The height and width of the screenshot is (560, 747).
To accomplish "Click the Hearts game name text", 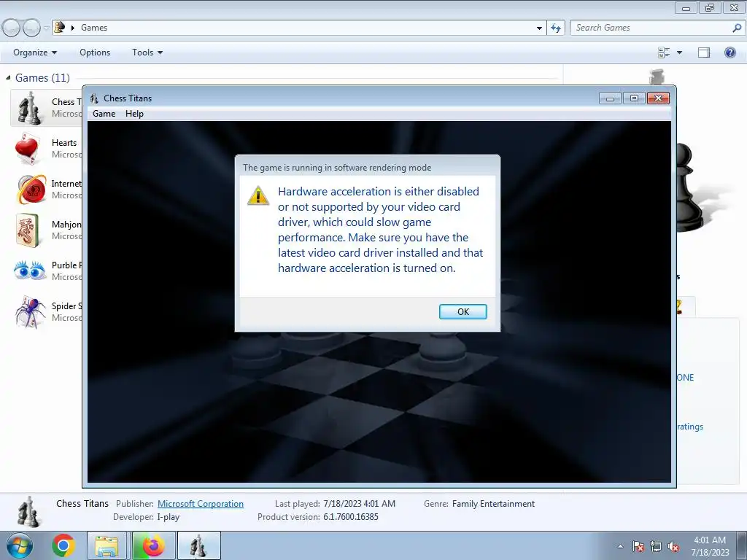I will [64, 143].
